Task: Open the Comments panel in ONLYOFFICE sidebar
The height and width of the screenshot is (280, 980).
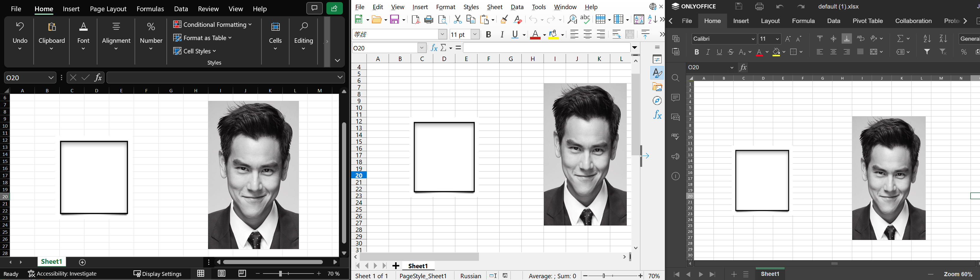Action: pos(676,98)
